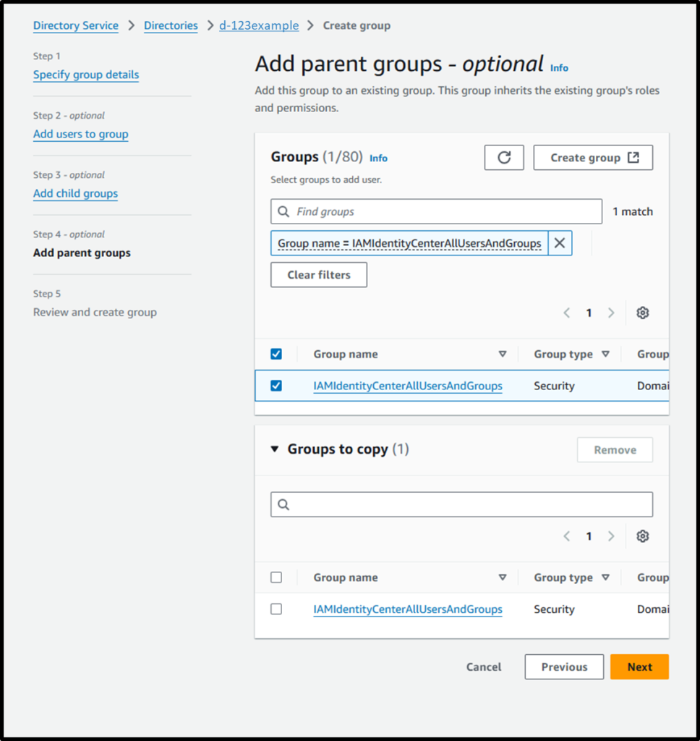The image size is (700, 741).
Task: Go to Step 2 Add users to group
Action: coord(81,134)
